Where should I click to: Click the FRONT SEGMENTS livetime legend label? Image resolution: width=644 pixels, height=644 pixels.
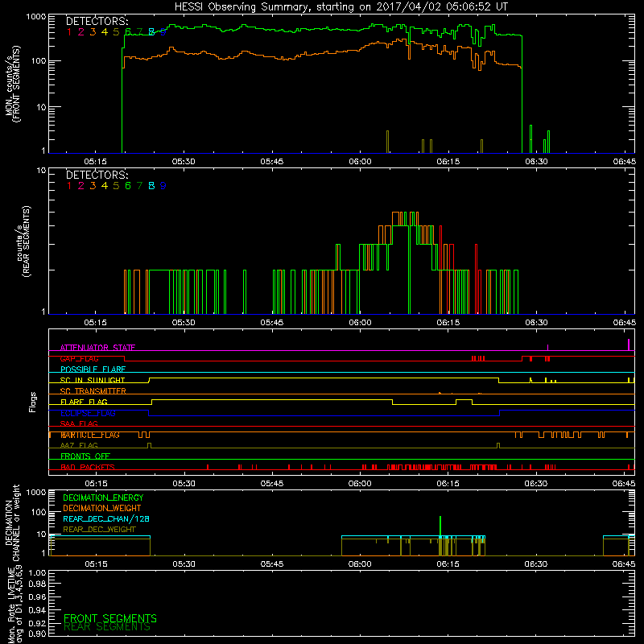click(110, 618)
